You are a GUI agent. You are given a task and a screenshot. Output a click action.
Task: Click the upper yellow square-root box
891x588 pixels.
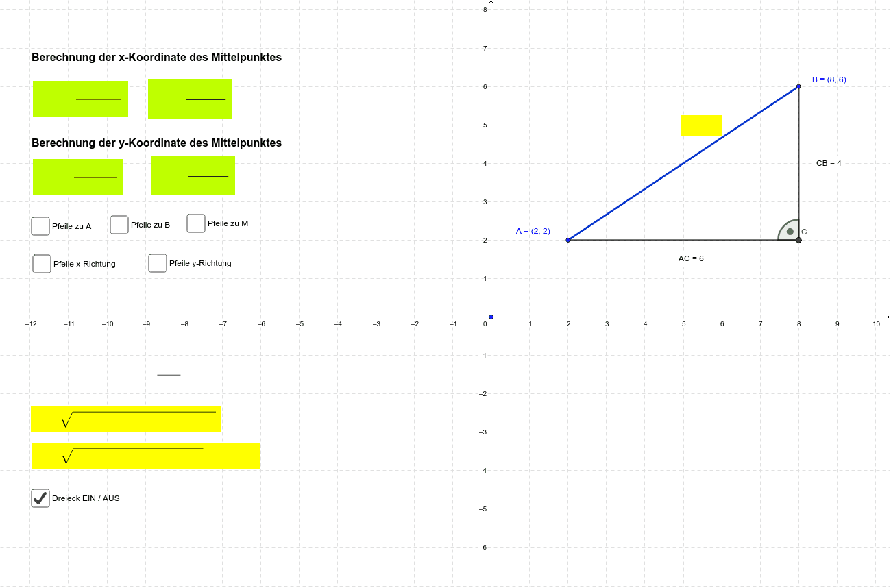125,419
